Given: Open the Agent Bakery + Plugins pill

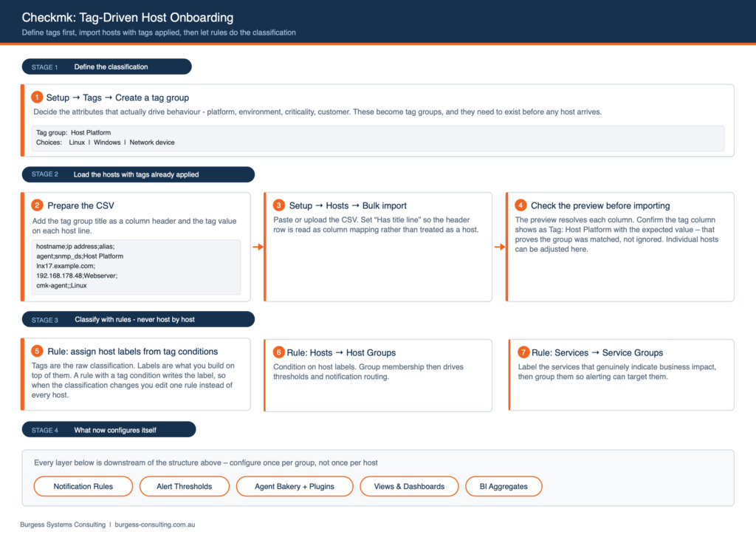Looking at the screenshot, I should coord(294,486).
